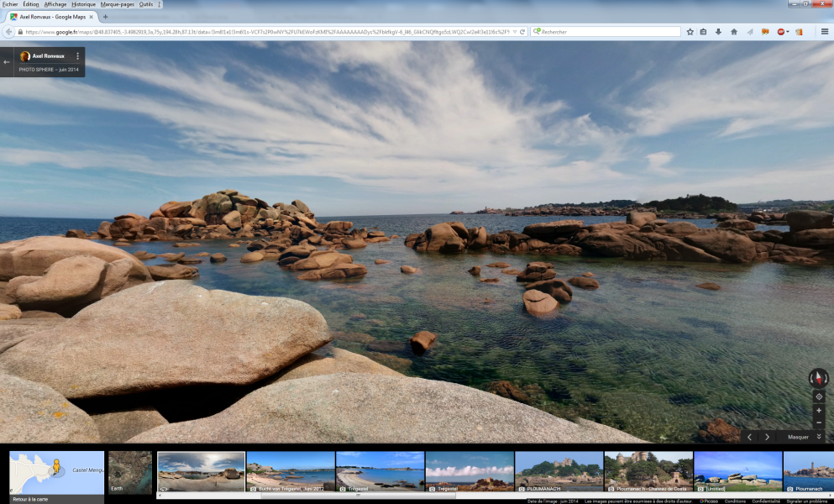Open the PLOUMANAC'H thumbnail
This screenshot has height=504, width=834.
tap(559, 471)
